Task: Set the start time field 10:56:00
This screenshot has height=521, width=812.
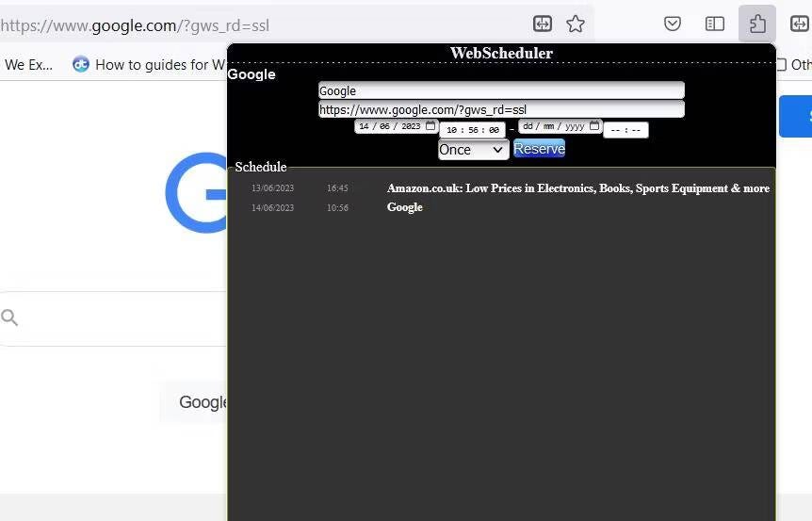Action: (x=472, y=130)
